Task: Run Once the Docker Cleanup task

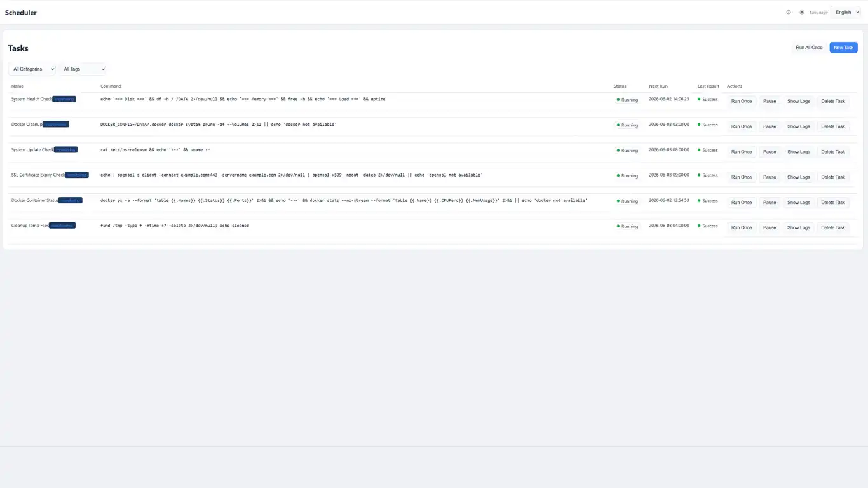Action: [x=742, y=126]
